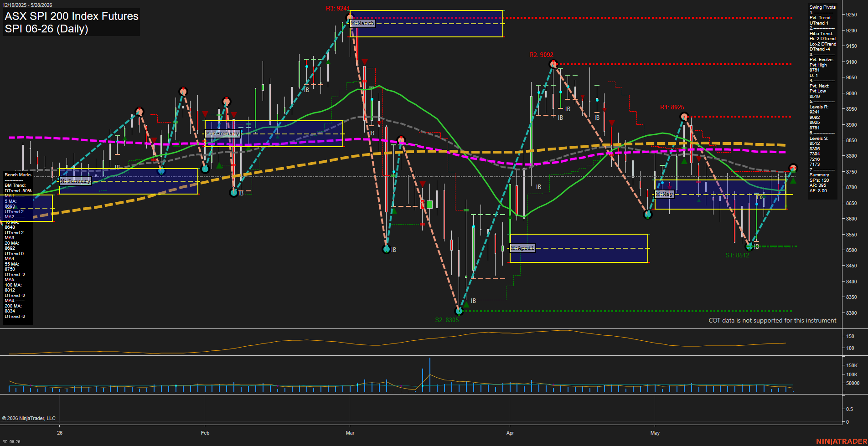Open the SPI 06-26 chart tab

click(11, 441)
